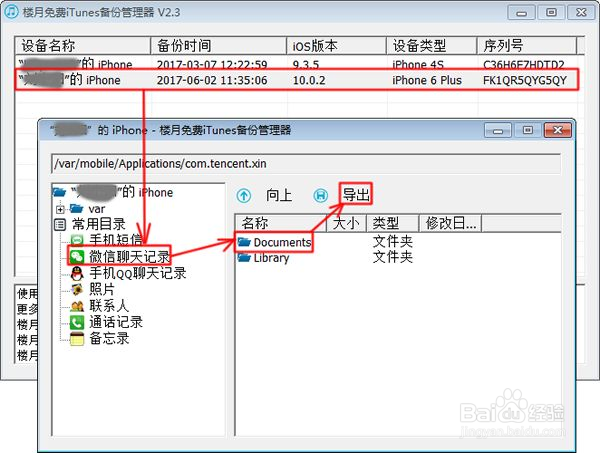The height and width of the screenshot is (453, 600).
Task: Click the path field /var/mobile/Applications/com.tencent.xin
Action: 306,164
